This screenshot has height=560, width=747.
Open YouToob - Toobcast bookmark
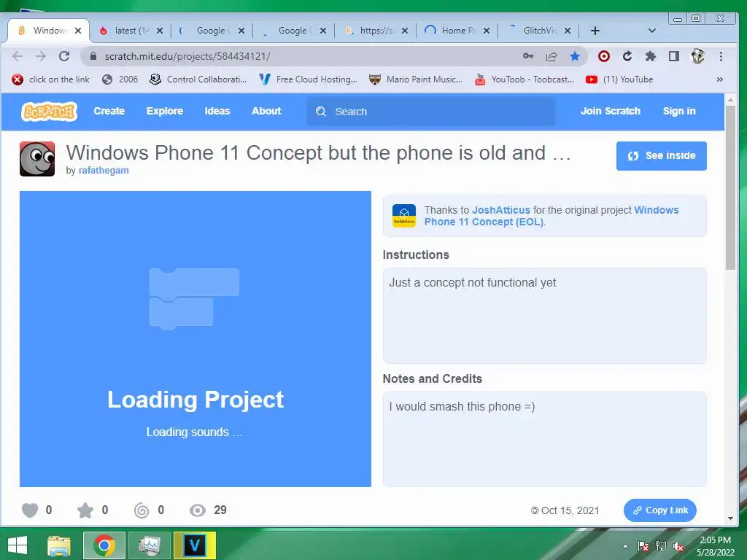525,79
